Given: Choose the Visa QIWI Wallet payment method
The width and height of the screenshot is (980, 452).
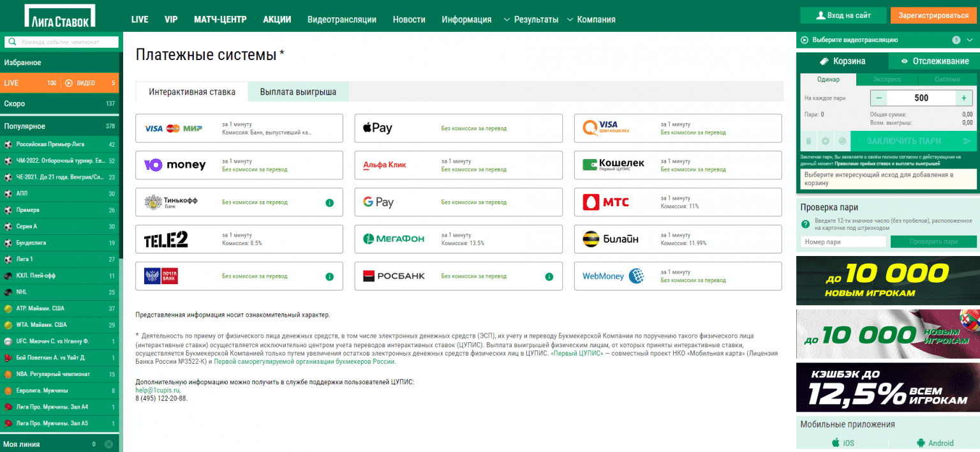Looking at the screenshot, I should (x=678, y=128).
